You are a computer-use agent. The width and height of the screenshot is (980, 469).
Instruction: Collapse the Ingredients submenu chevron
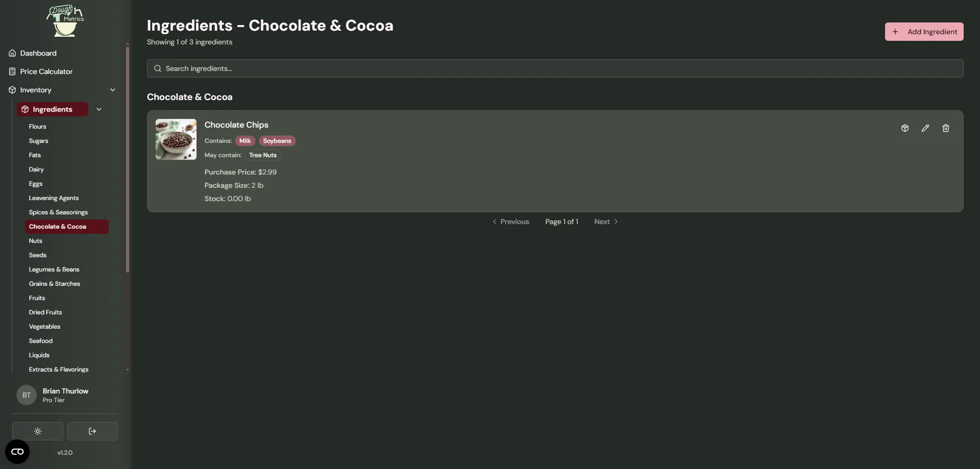99,109
